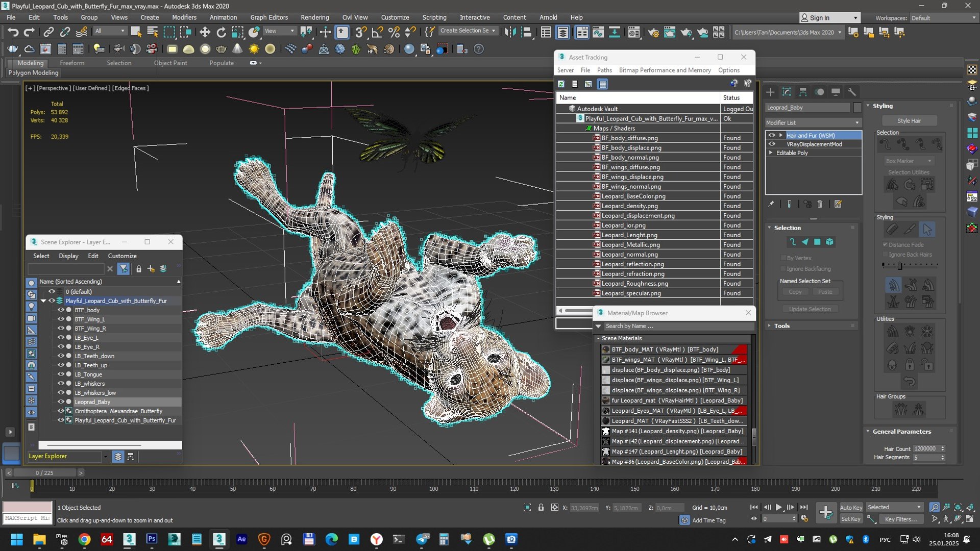Open Customize menu in Scene Explorer
The height and width of the screenshot is (551, 980).
coord(122,256)
